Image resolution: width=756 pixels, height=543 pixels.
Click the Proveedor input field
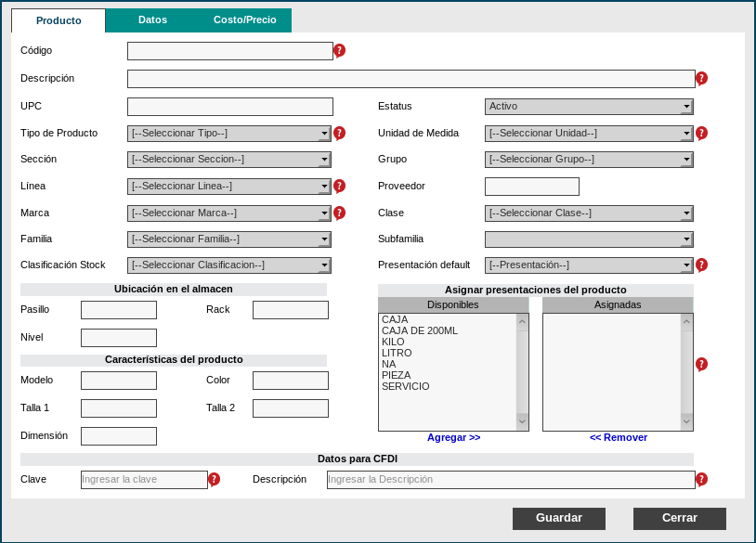click(x=531, y=187)
